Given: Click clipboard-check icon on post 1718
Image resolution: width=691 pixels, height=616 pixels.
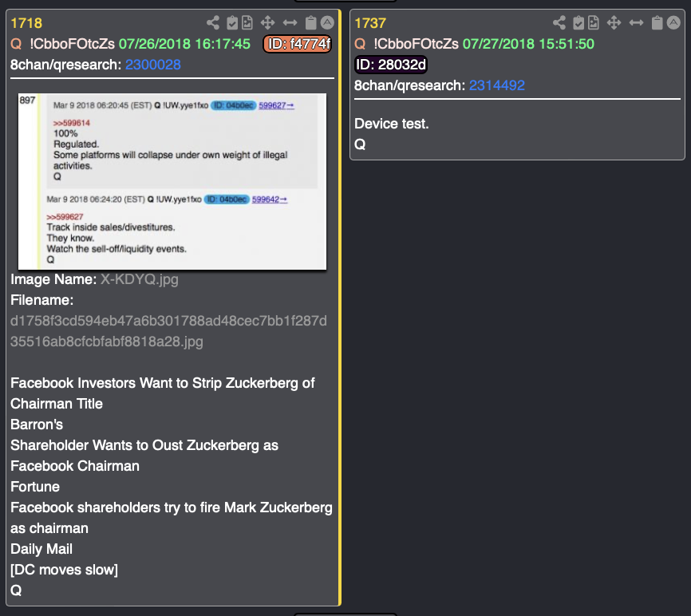Looking at the screenshot, I should click(x=232, y=23).
